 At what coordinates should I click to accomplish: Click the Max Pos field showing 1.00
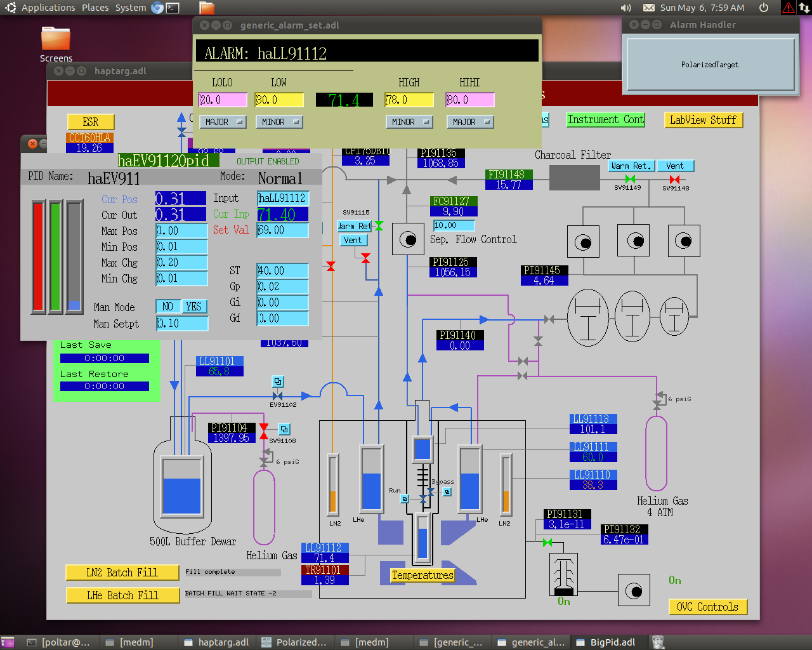point(182,231)
